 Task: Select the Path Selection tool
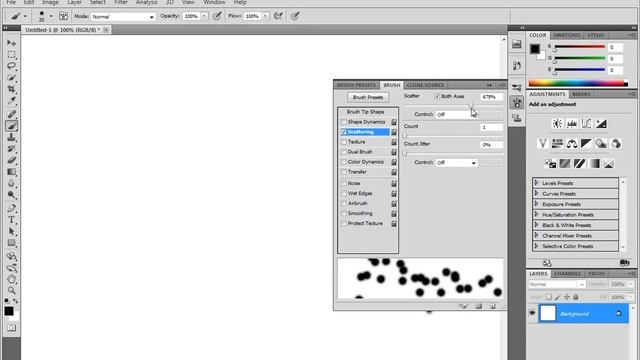[x=11, y=231]
